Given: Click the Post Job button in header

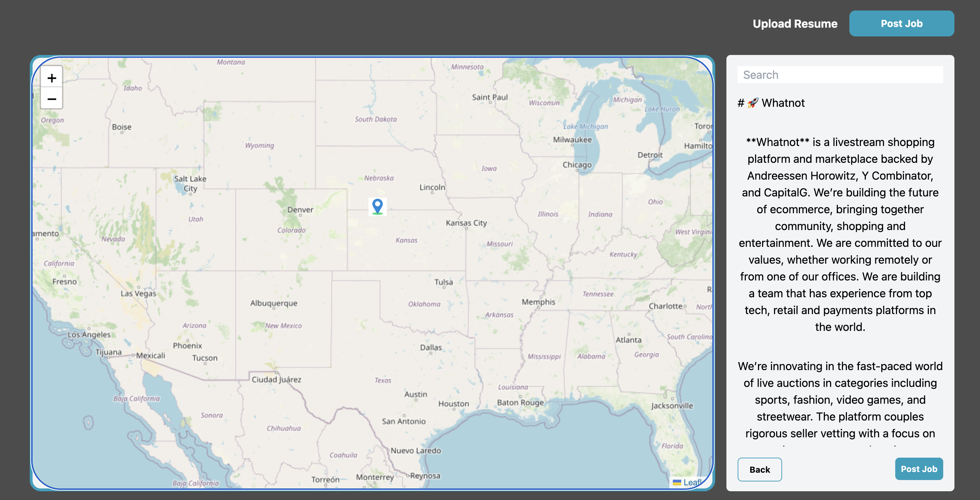Looking at the screenshot, I should click(901, 23).
